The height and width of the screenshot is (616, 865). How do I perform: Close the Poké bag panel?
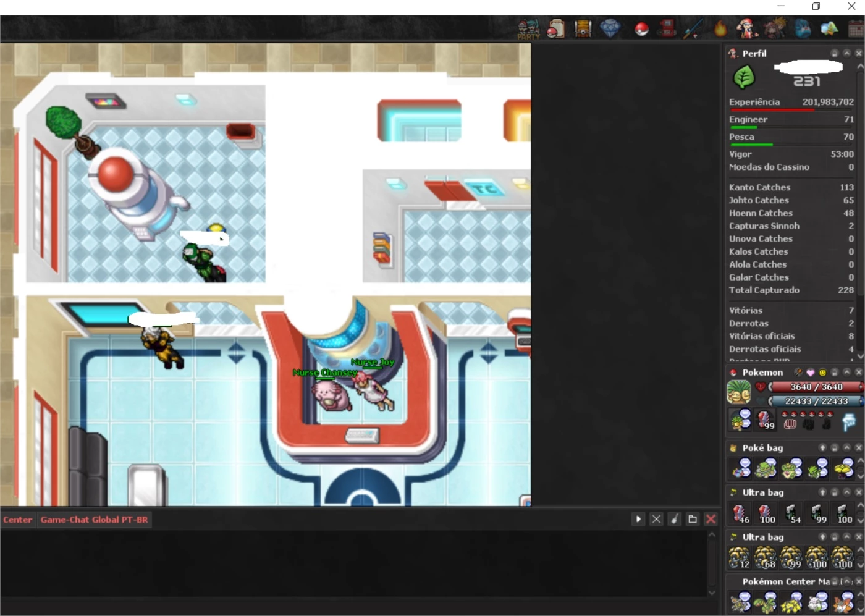pos(858,448)
